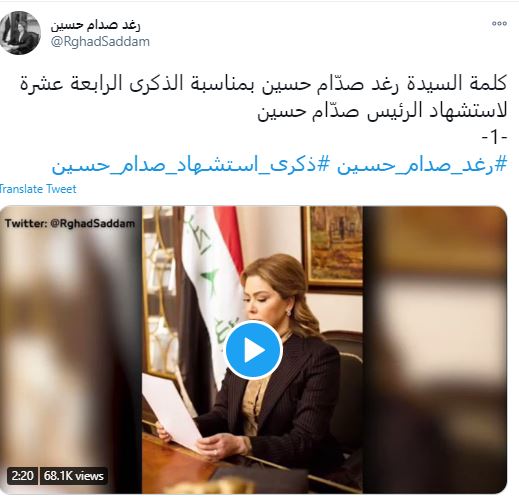Click the 68.1K views counter
The height and width of the screenshot is (499, 519).
click(73, 476)
